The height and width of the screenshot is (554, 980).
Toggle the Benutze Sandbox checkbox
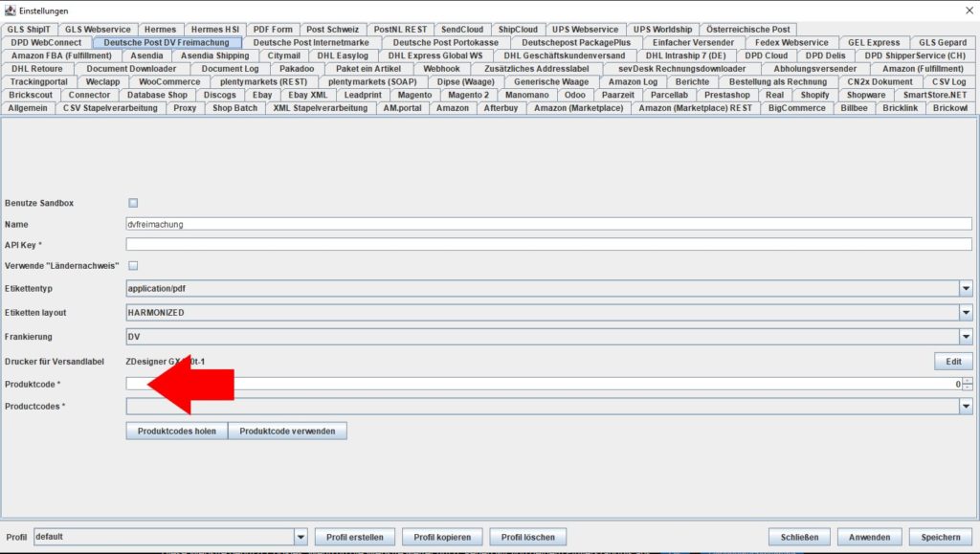(133, 203)
